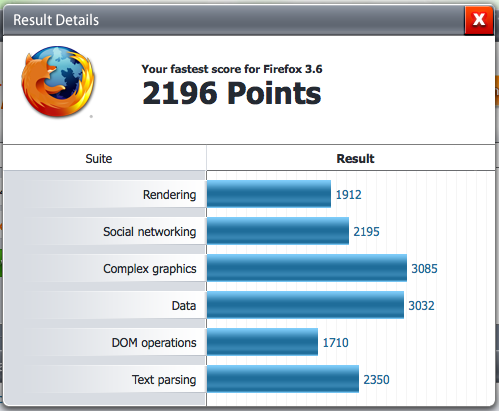Click the Firefox logo icon
The width and height of the screenshot is (499, 411).
pos(58,82)
